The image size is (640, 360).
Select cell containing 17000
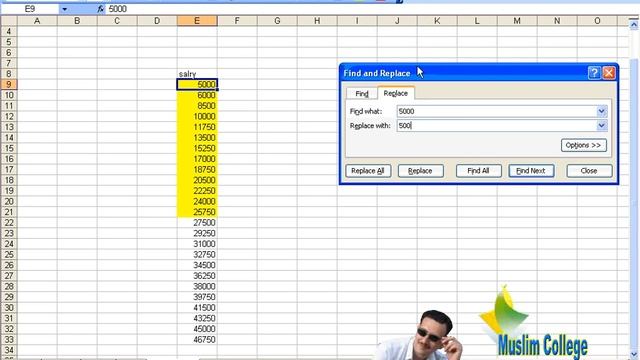197,159
